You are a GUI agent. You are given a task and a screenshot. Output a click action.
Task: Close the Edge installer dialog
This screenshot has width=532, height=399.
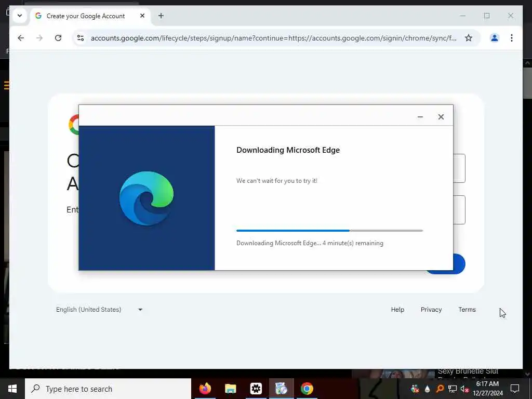point(441,117)
